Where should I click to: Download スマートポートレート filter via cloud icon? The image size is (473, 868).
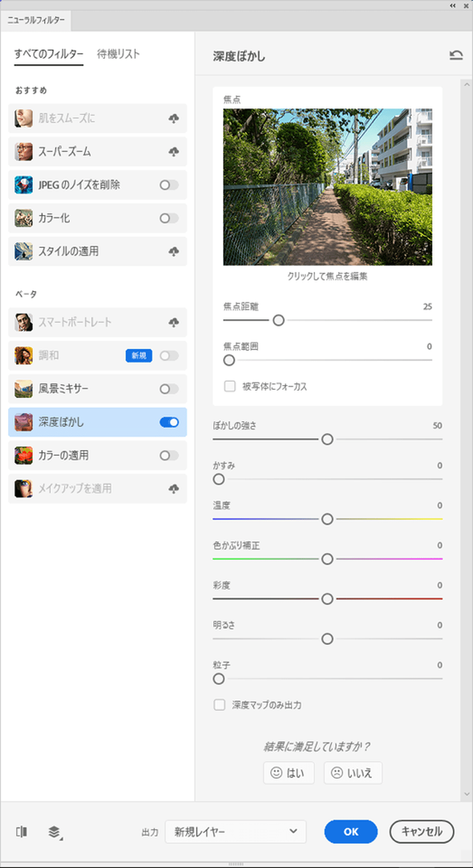tap(173, 323)
